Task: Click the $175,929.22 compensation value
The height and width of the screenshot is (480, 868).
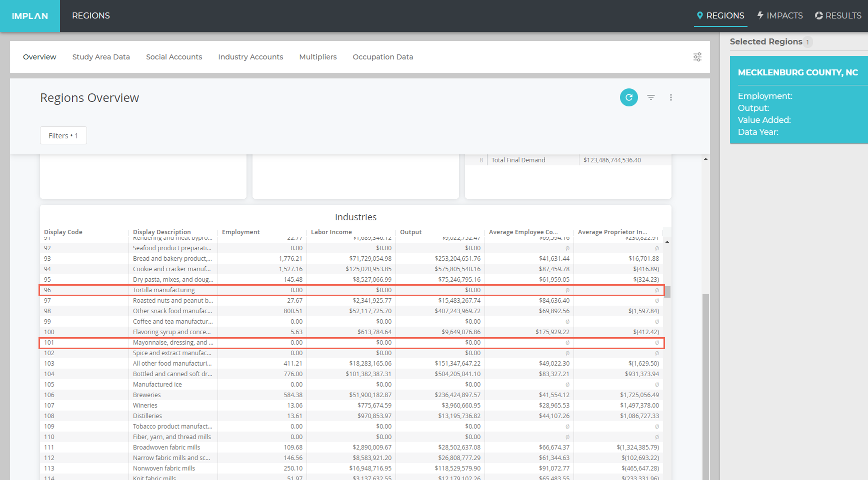Action: [552, 332]
